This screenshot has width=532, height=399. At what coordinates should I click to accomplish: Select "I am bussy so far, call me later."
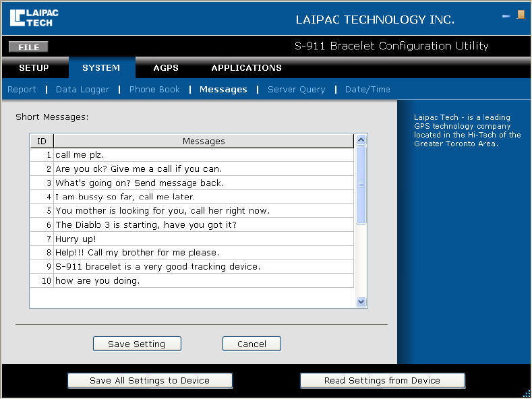(x=204, y=197)
